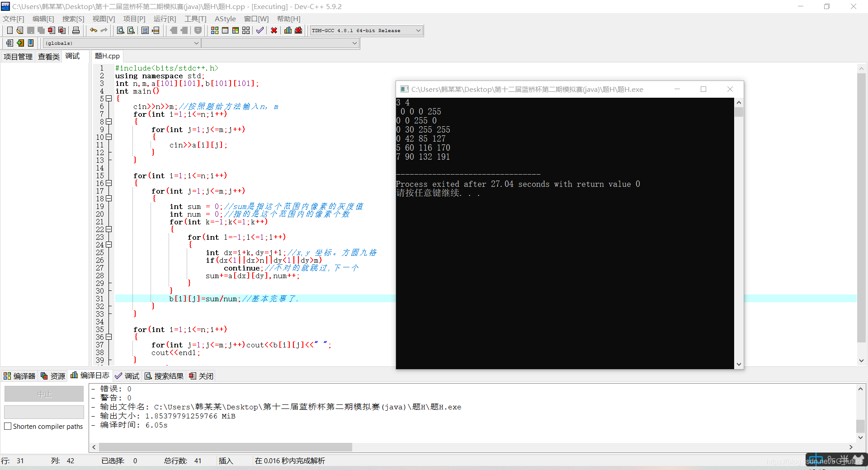Viewport: 868px width, 470px height.
Task: Click the Rebuild All grid icon
Action: pos(246,30)
